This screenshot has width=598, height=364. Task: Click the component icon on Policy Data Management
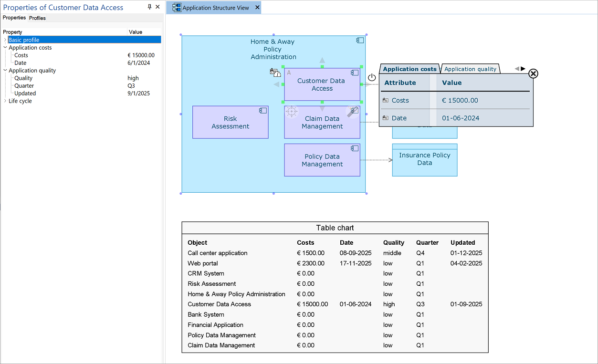point(355,148)
